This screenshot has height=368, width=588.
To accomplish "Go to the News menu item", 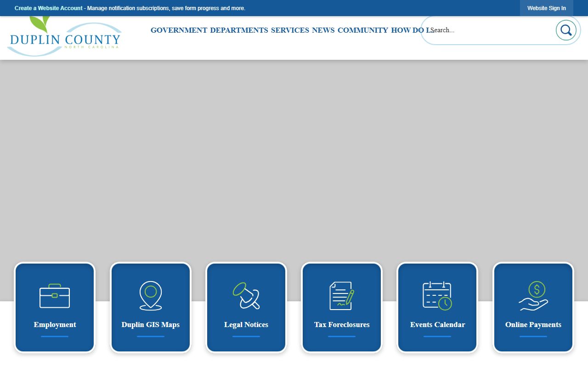I will point(323,30).
